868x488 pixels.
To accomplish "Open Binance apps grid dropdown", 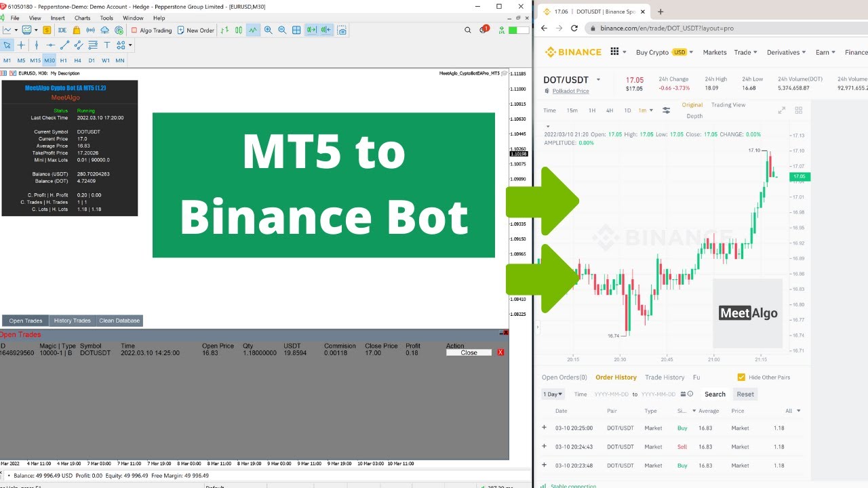I will pos(617,52).
